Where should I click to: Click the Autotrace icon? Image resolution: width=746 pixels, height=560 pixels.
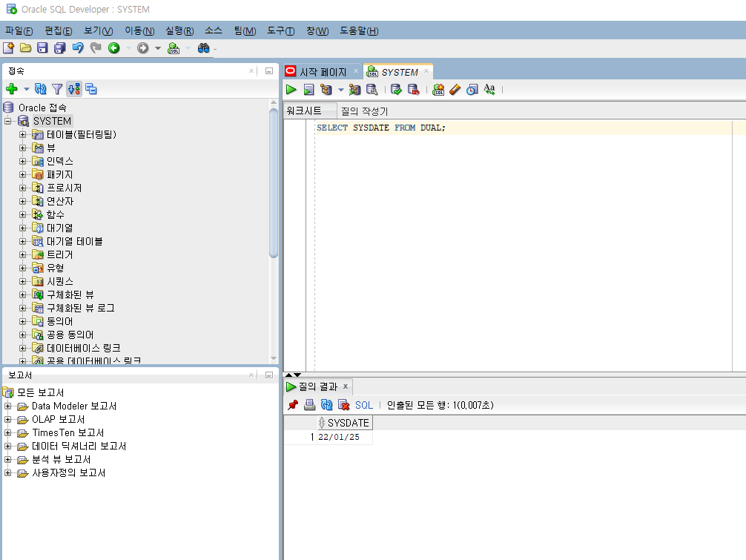point(354,90)
